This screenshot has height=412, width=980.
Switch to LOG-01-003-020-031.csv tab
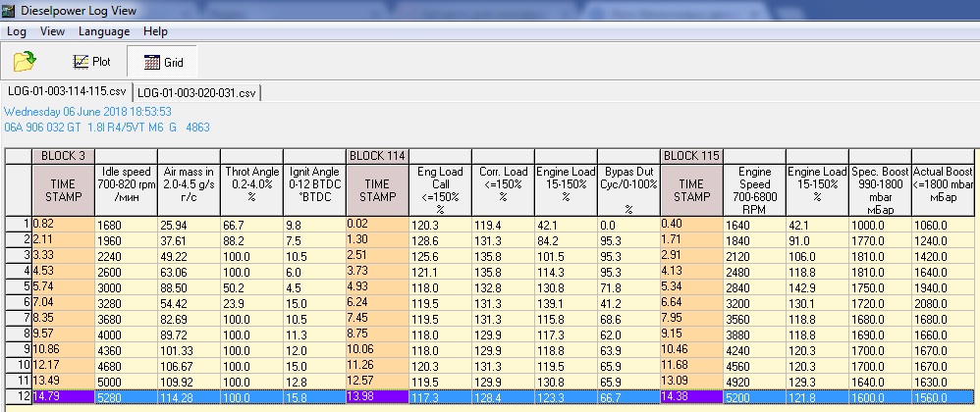coord(196,92)
